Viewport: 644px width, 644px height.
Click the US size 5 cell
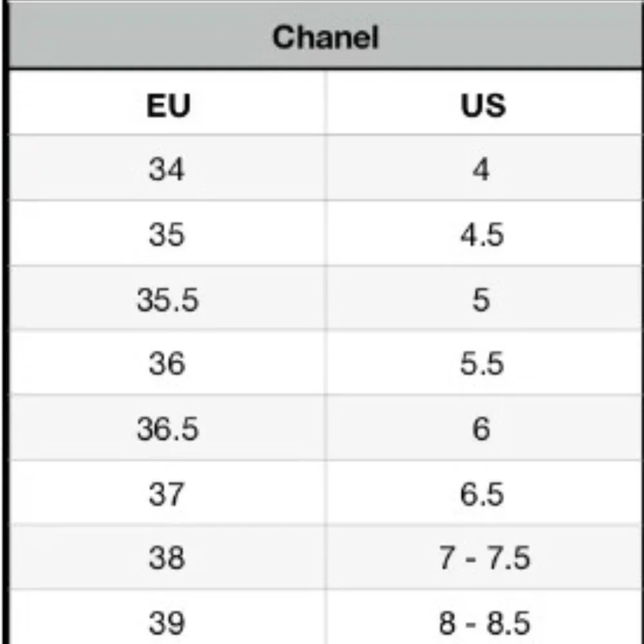click(481, 300)
